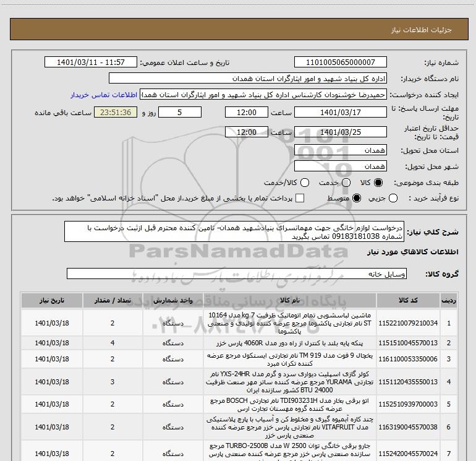
Task: Click the remaining days field showing 5
Action: (180, 112)
